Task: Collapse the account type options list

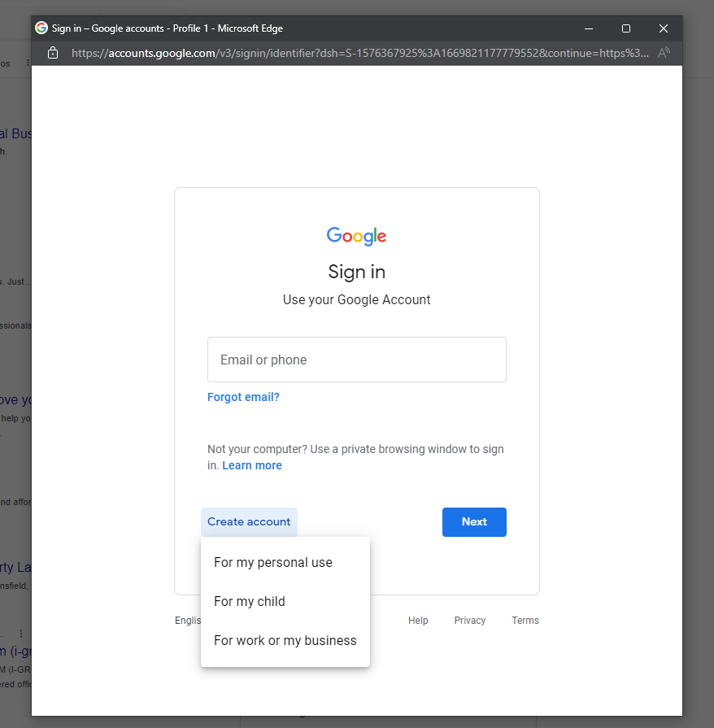Action: coord(249,521)
